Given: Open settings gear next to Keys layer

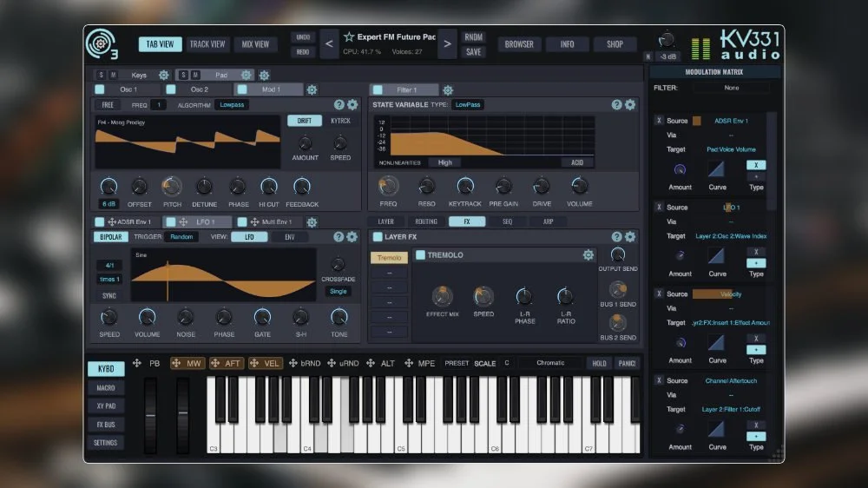Looking at the screenshot, I should (164, 75).
